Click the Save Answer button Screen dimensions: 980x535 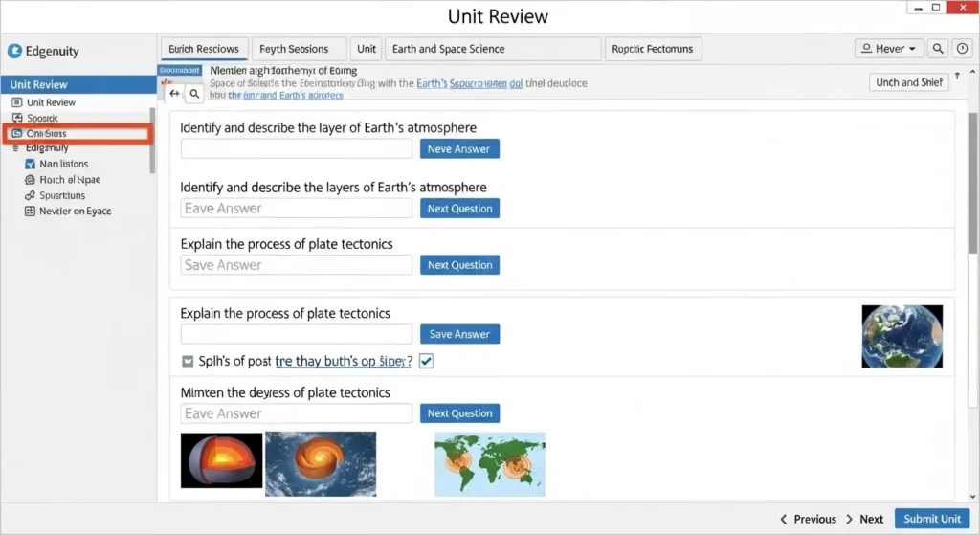click(x=459, y=334)
